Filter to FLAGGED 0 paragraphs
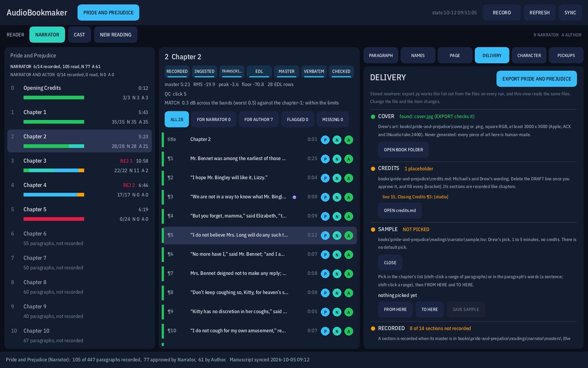The image size is (588, 368). [297, 119]
